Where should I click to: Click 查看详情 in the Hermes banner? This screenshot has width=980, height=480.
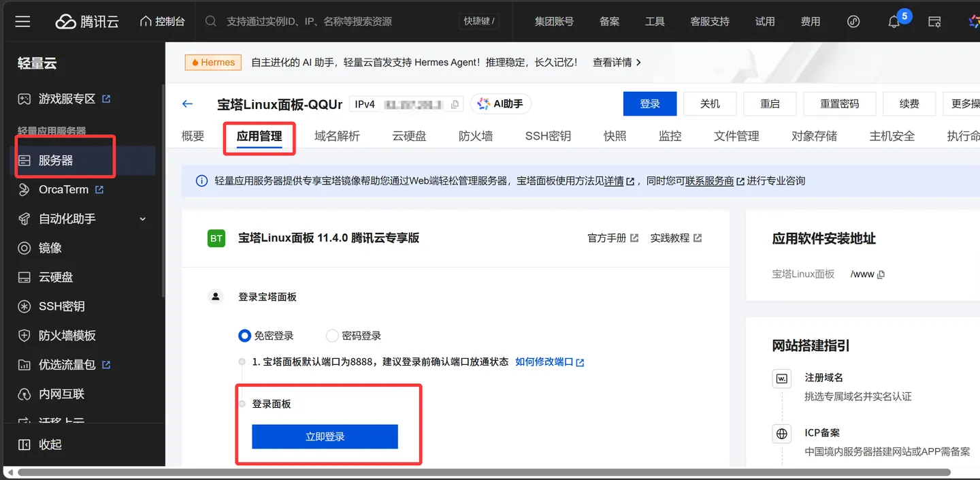click(x=617, y=63)
